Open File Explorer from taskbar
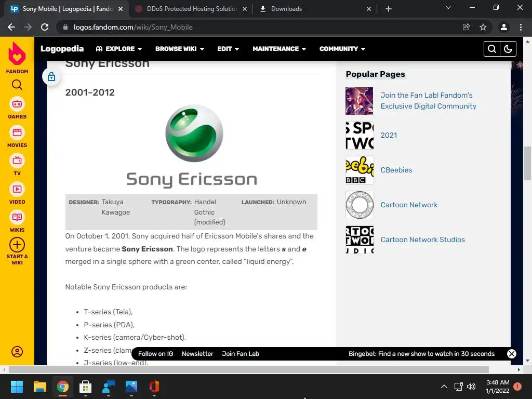This screenshot has height=399, width=532. [39, 387]
